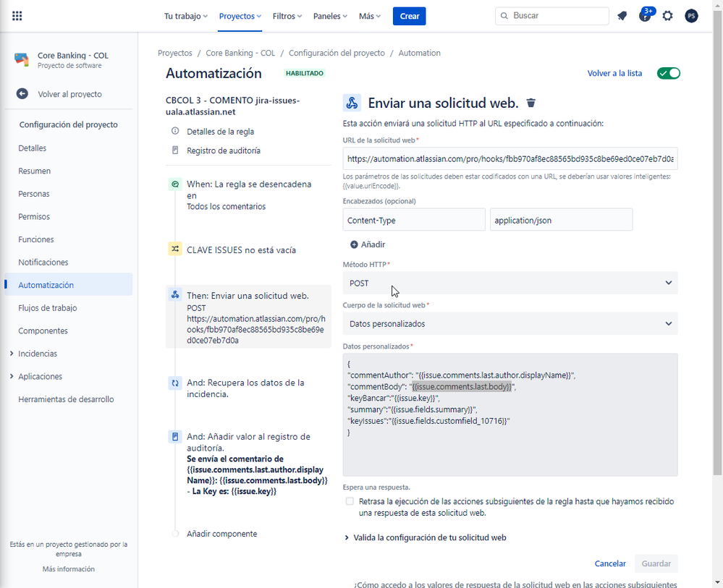This screenshot has width=723, height=588.
Task: Expand Valida la configuración de tu solicitud web
Action: [425, 538]
